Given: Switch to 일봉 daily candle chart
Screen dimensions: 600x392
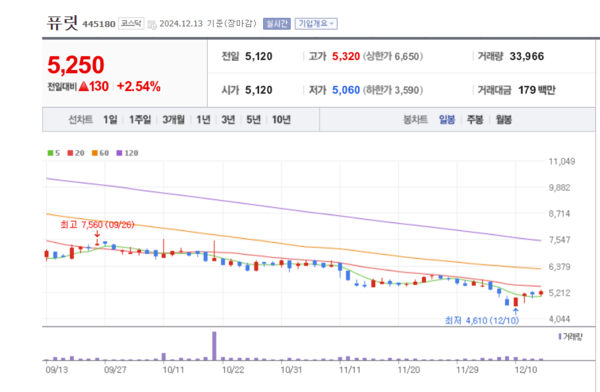Looking at the screenshot, I should [447, 120].
